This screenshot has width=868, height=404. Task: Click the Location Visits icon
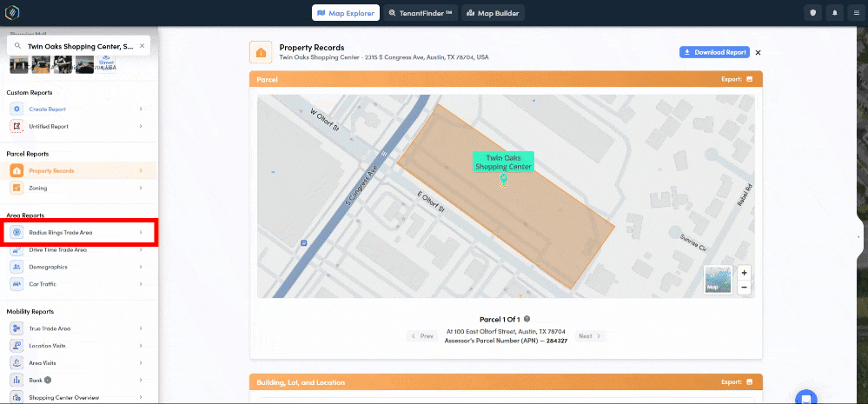coord(17,346)
